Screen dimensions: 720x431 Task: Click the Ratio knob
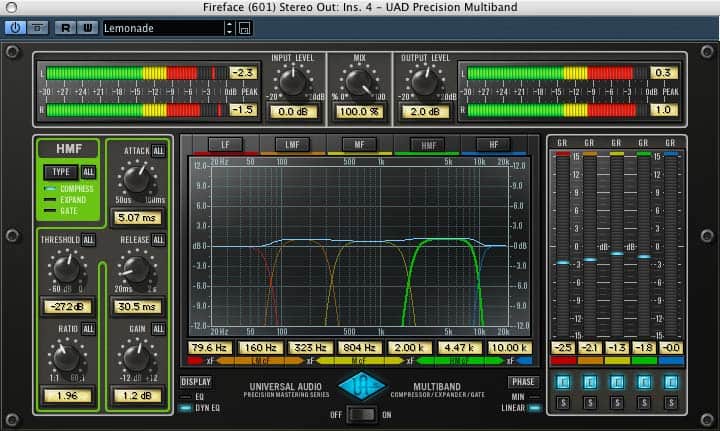click(67, 358)
